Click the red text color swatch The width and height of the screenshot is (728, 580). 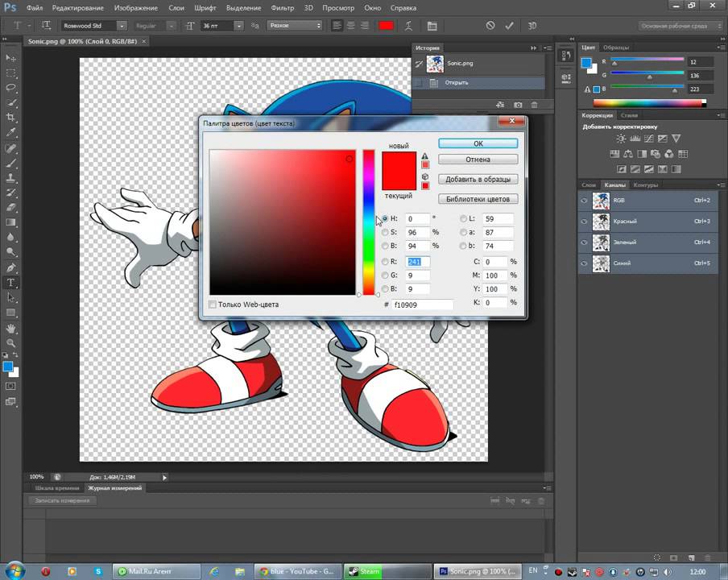(x=386, y=26)
